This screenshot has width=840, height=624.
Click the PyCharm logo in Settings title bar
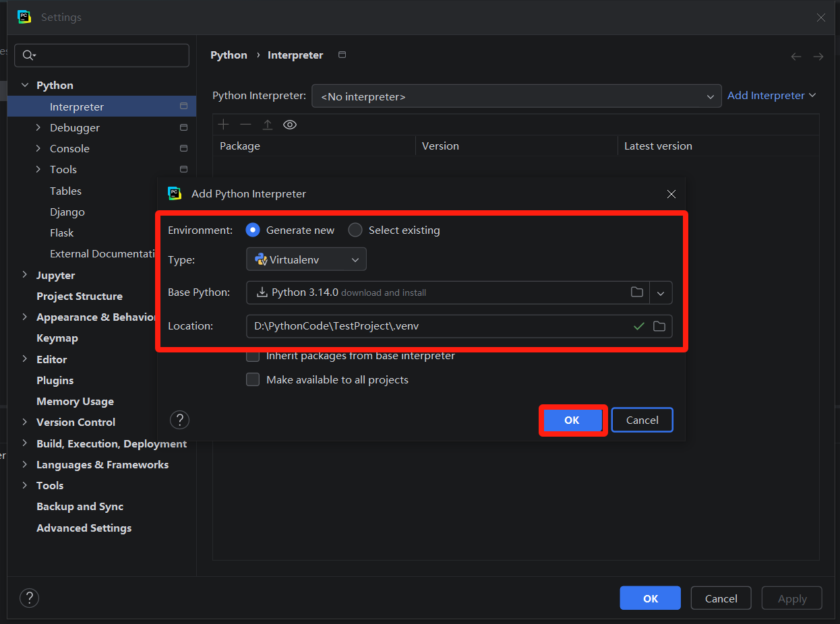click(x=24, y=18)
